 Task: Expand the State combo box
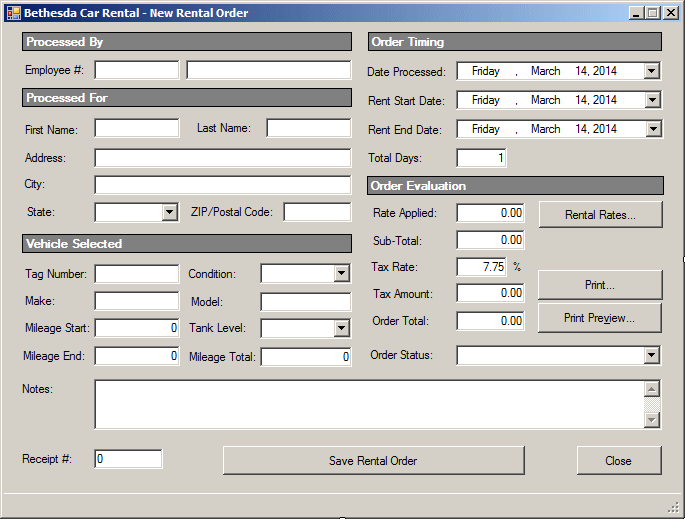click(169, 213)
